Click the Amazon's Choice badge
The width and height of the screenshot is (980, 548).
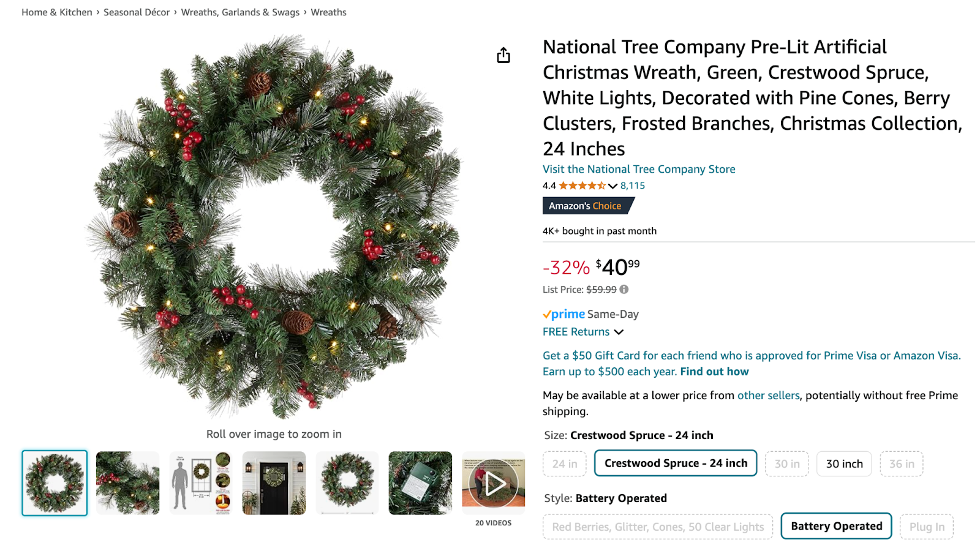pyautogui.click(x=586, y=206)
